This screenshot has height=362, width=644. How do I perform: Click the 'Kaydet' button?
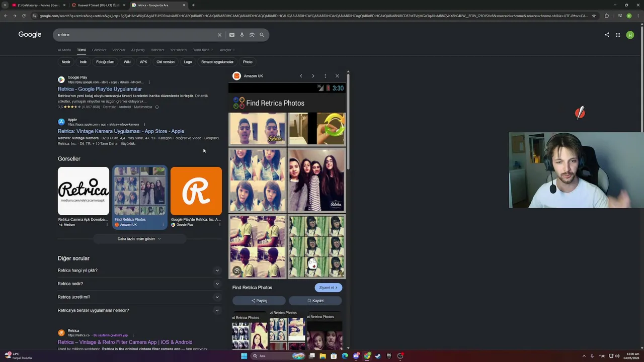[315, 301]
